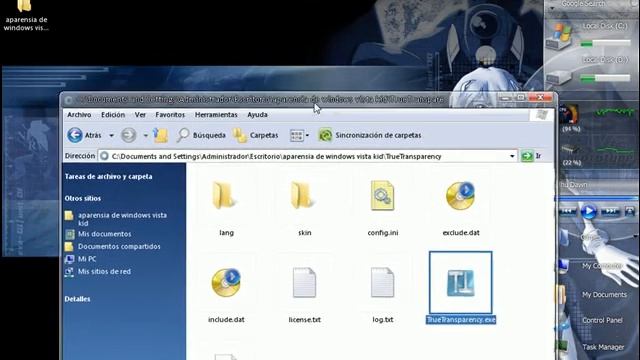Screen dimensions: 640x360
Task: Open Control Panel from sidebar
Action: [602, 320]
